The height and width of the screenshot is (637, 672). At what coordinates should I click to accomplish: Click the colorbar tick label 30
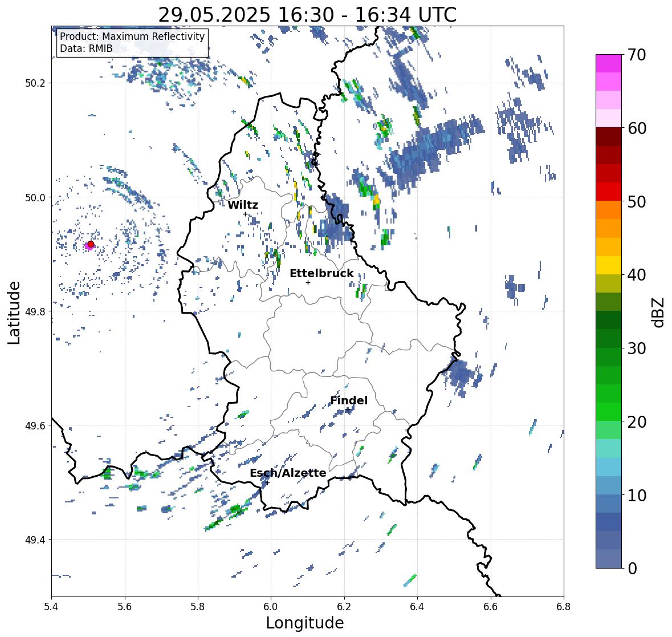[637, 348]
